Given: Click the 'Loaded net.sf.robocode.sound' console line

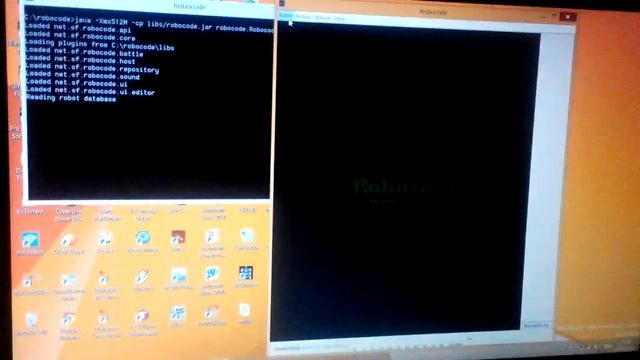Looking at the screenshot, I should click(83, 76).
